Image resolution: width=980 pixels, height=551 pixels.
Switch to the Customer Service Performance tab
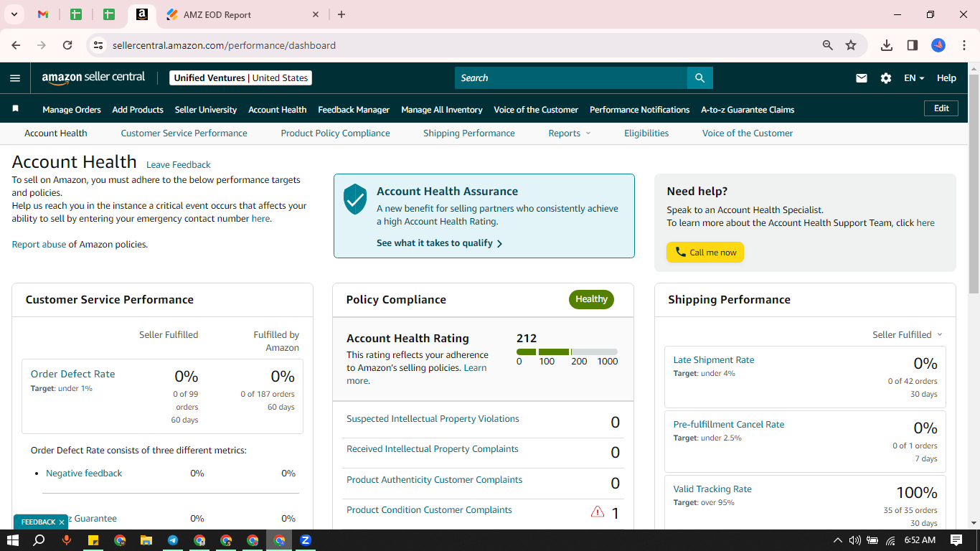coord(184,133)
